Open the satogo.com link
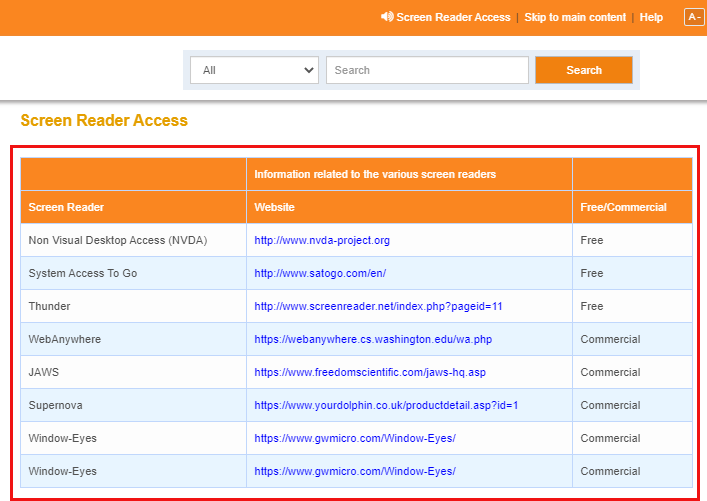 tap(320, 273)
